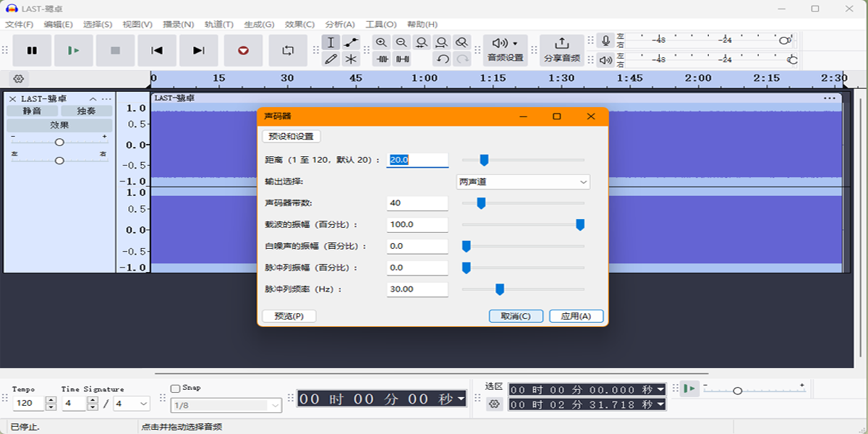Click the 分享音频 share audio icon

pos(562,43)
